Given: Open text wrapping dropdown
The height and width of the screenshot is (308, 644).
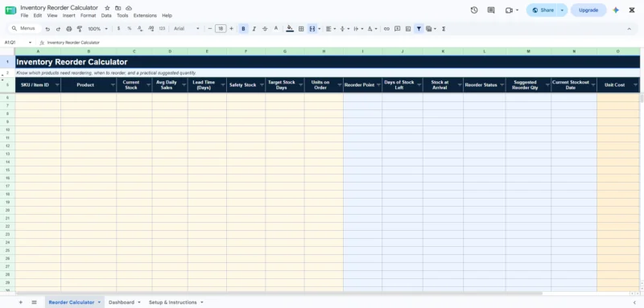Looking at the screenshot, I should click(358, 29).
